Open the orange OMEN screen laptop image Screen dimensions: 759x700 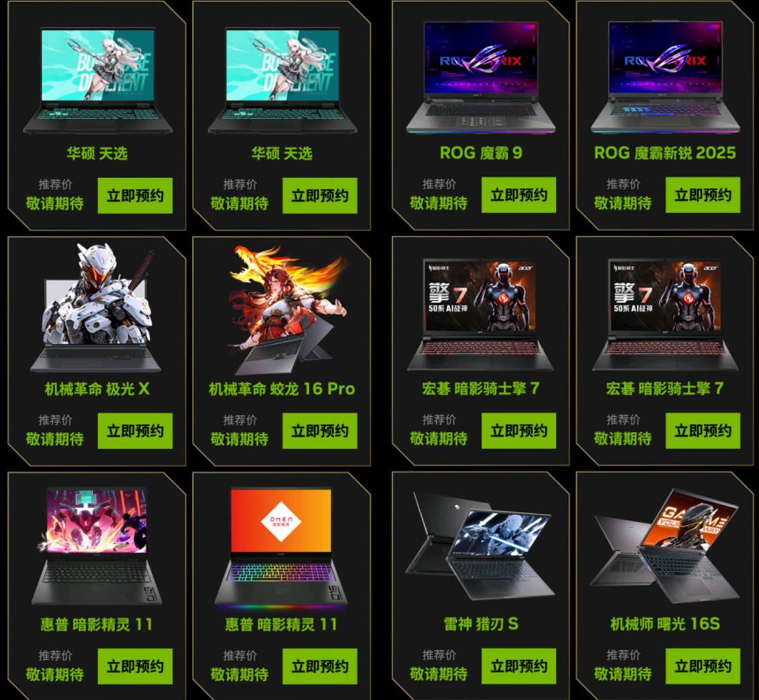[281, 547]
